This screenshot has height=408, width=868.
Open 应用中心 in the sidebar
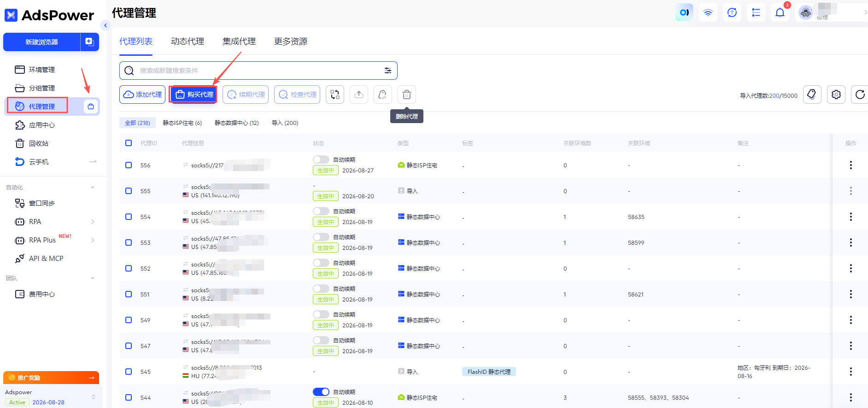(41, 125)
